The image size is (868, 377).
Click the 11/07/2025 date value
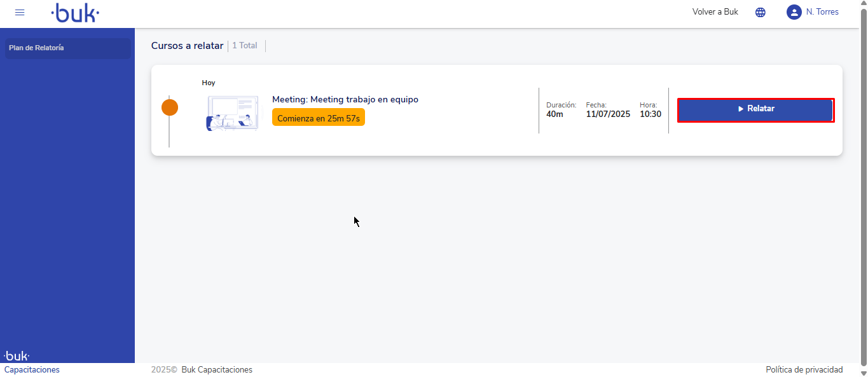point(608,114)
